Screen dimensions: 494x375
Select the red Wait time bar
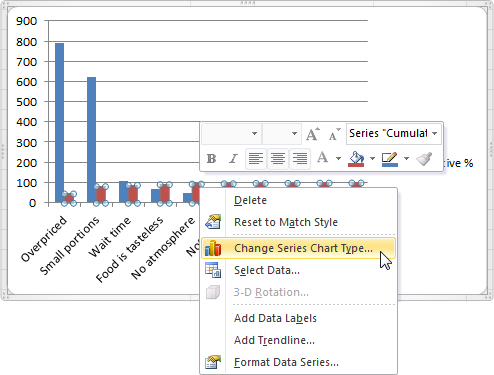pos(133,194)
